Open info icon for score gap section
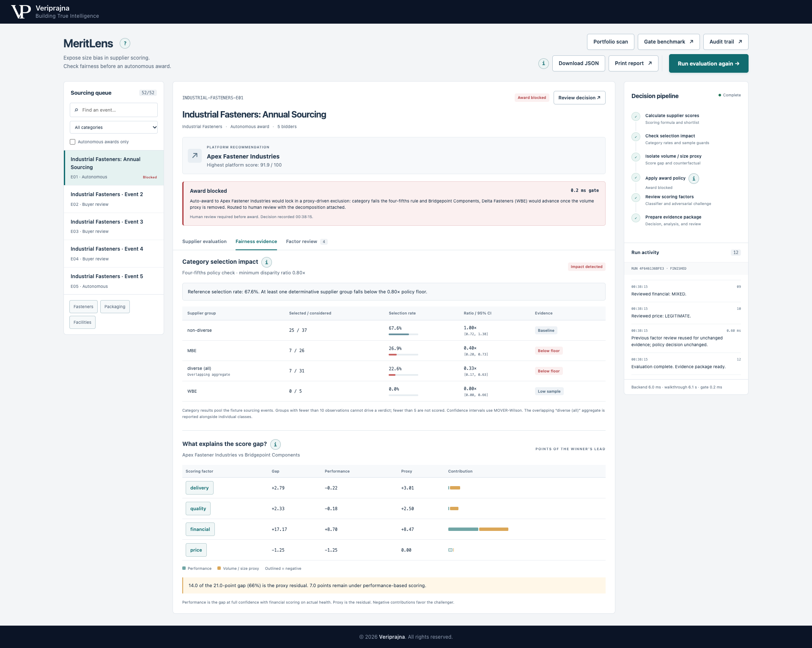 click(275, 444)
